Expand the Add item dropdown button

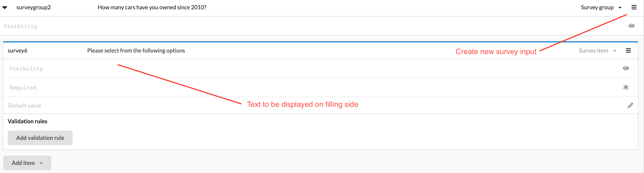[x=27, y=163]
